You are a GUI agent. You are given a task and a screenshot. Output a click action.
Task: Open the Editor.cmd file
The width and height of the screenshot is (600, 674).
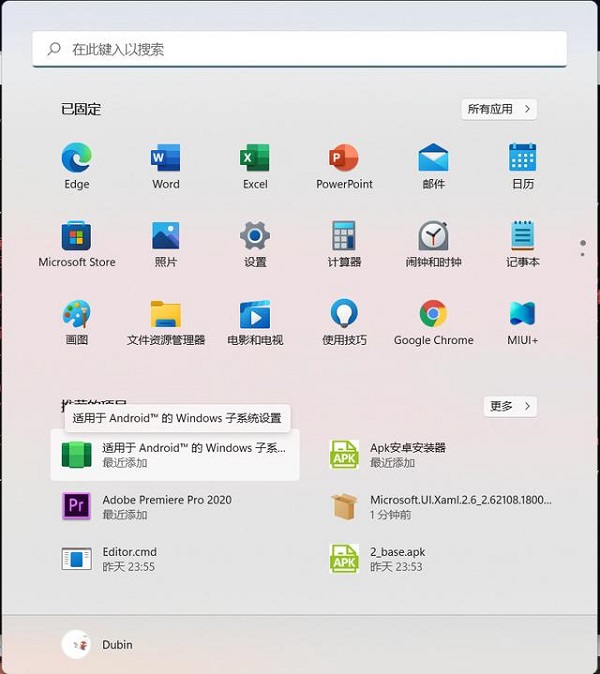coord(175,558)
